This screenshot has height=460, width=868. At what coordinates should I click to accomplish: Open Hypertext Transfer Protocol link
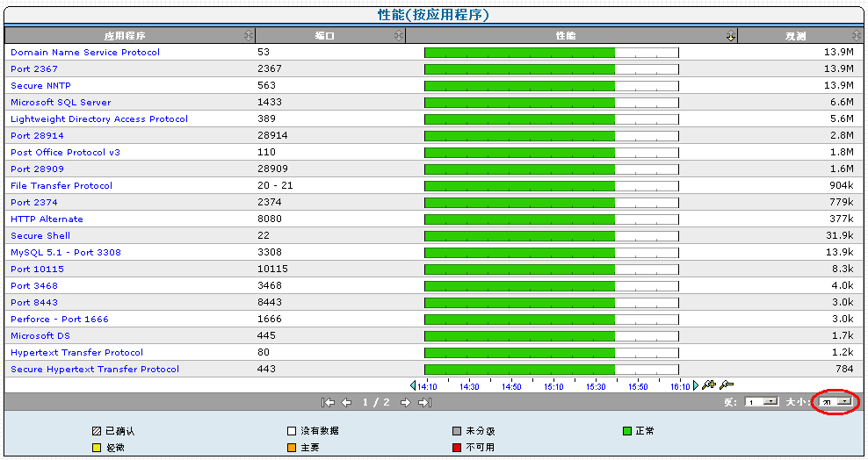[x=77, y=352]
